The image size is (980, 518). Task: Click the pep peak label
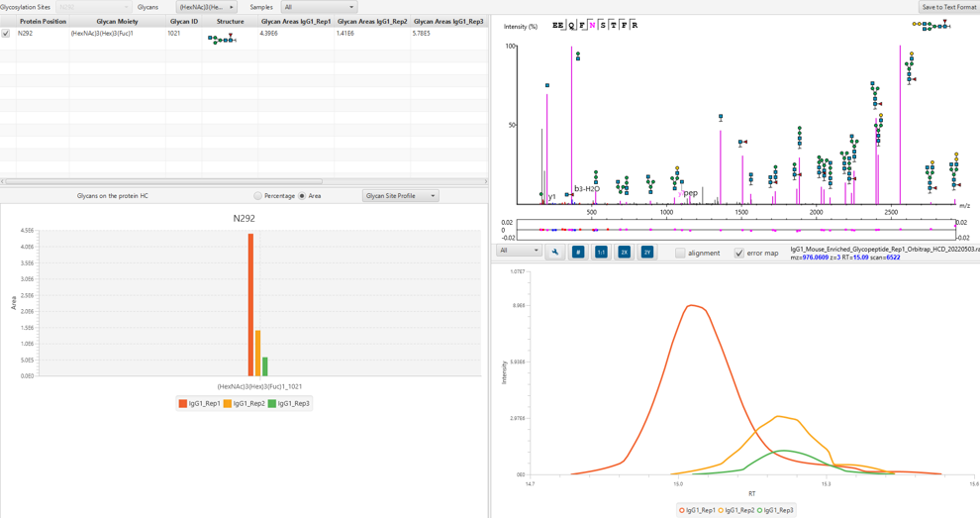coord(690,193)
